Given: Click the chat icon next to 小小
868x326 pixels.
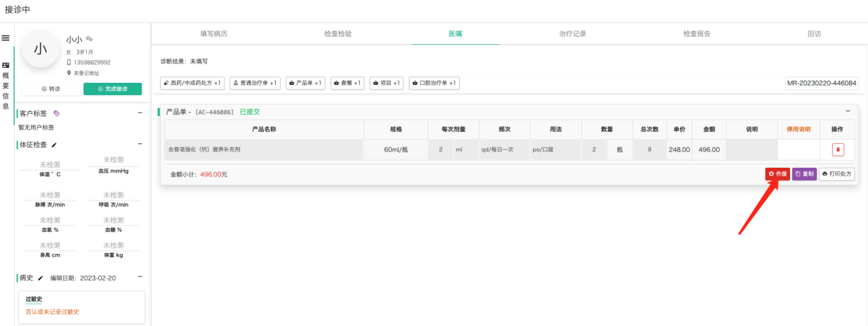Looking at the screenshot, I should (89, 39).
